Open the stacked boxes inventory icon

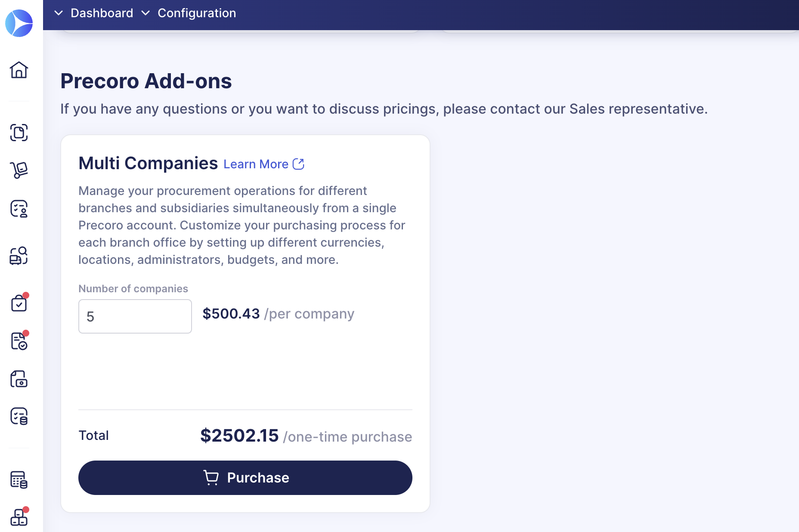click(19, 517)
